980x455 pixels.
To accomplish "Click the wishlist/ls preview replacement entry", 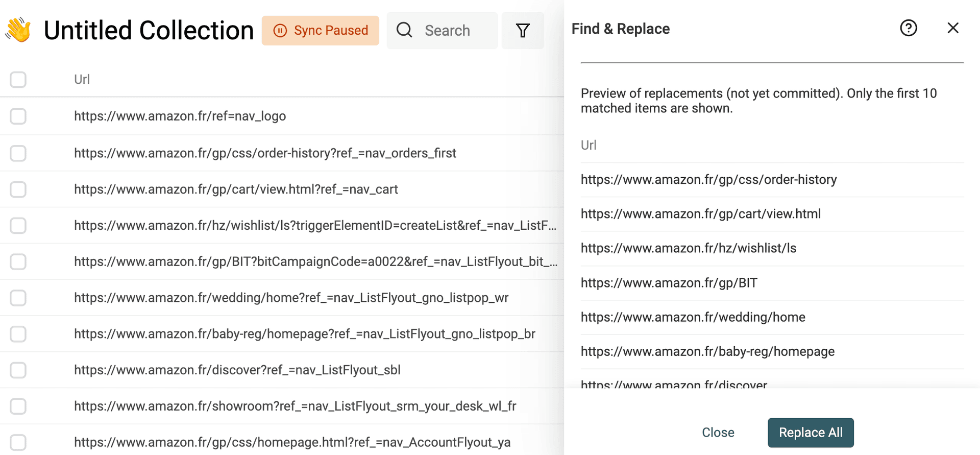I will pos(688,248).
